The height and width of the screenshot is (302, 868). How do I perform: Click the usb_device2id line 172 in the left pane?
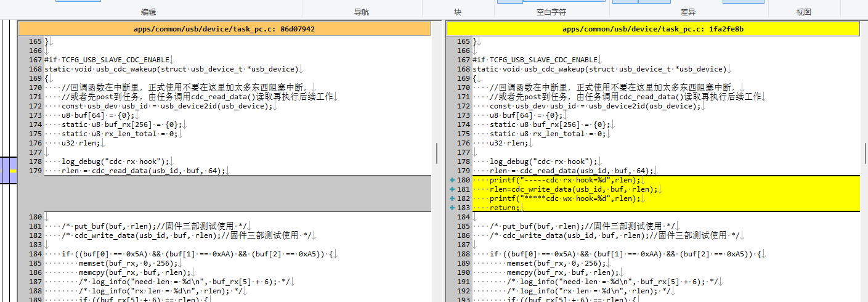(167, 106)
